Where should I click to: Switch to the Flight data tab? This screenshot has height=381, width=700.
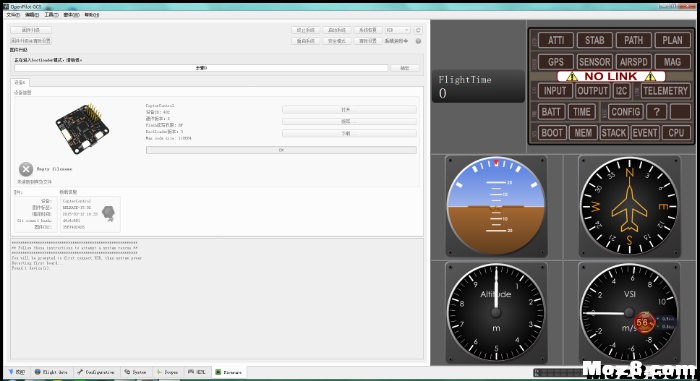pos(51,372)
